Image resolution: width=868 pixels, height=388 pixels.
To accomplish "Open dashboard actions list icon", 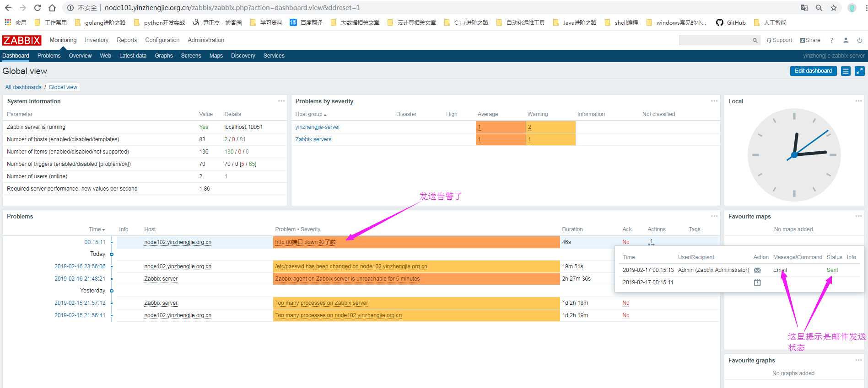I will point(846,71).
